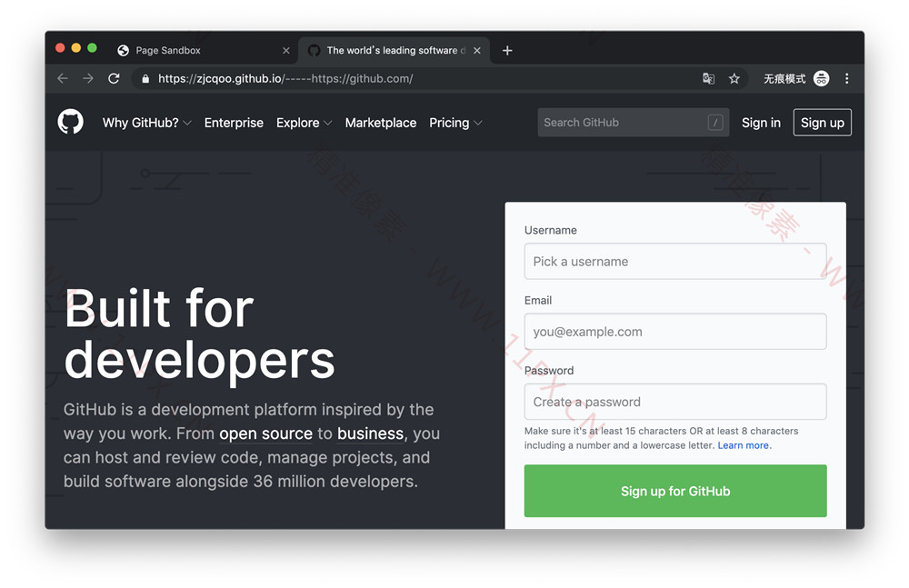Close the GitHub tab
Viewport: 909px width, 588px height.
point(477,51)
